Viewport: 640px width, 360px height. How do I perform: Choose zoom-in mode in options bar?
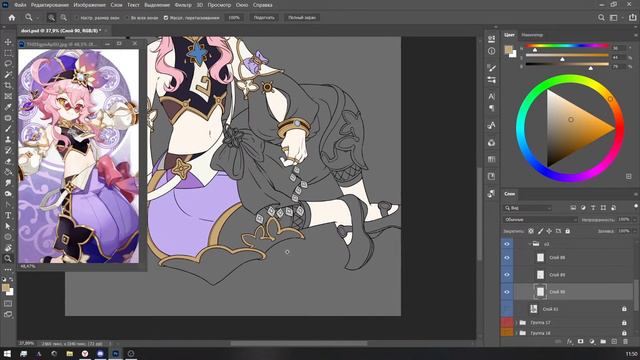[x=51, y=18]
